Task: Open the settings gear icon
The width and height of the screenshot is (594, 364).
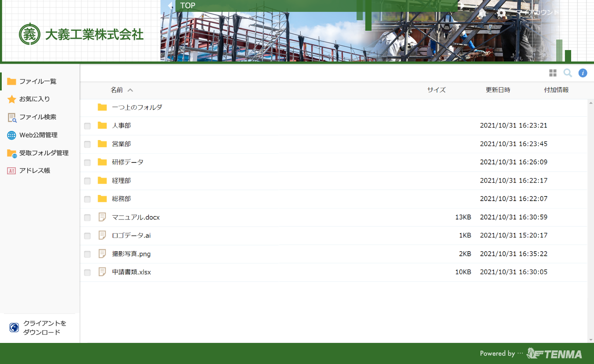Action: 502,13
